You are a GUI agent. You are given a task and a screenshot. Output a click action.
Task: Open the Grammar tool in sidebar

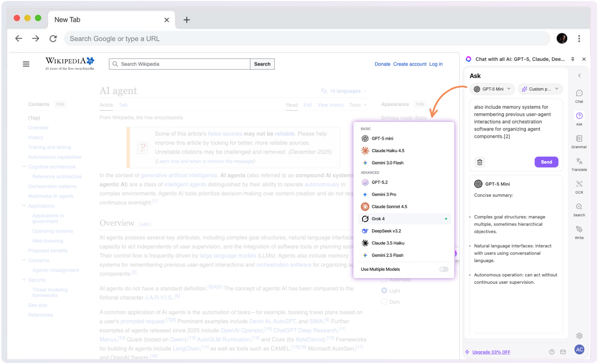pyautogui.click(x=579, y=141)
